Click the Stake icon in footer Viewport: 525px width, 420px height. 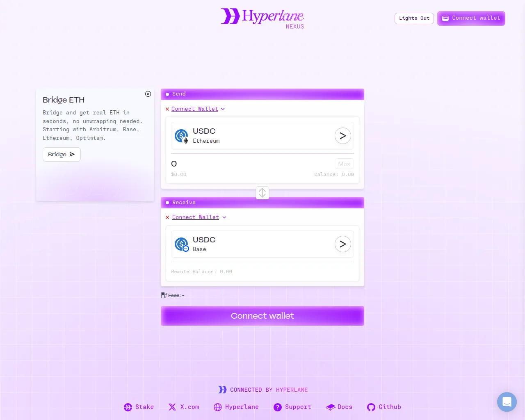coord(128,407)
